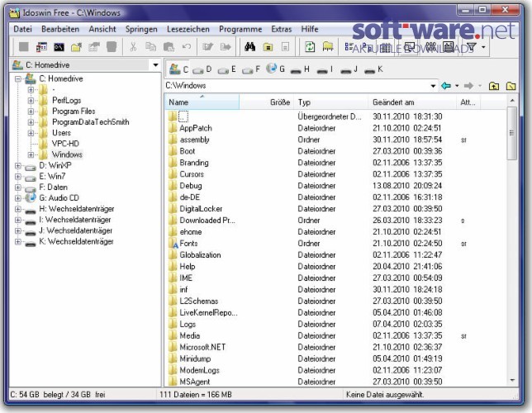Click the move-to toolbar icon
The height and width of the screenshot is (413, 532).
click(226, 47)
